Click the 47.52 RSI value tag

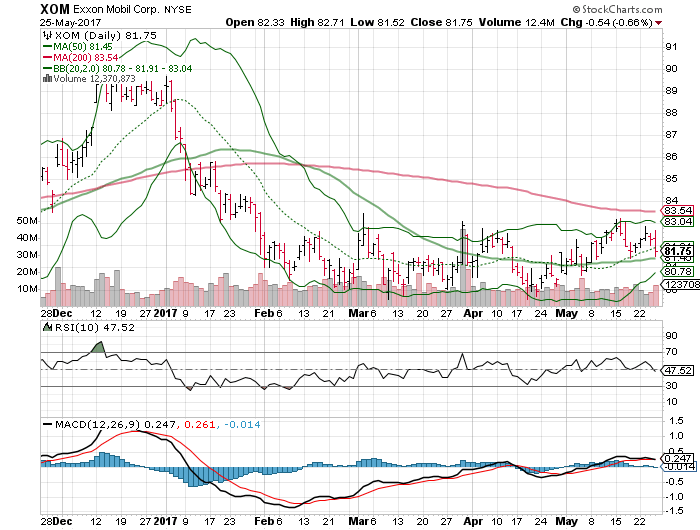[677, 370]
